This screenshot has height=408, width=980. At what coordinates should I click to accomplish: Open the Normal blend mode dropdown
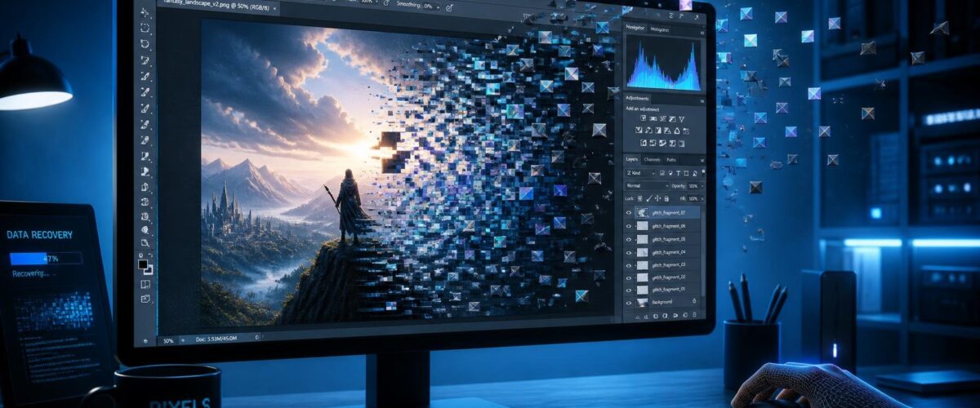(x=647, y=186)
